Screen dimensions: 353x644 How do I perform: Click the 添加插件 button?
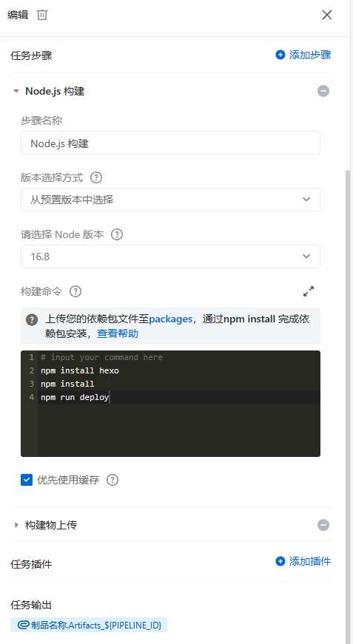(x=303, y=561)
